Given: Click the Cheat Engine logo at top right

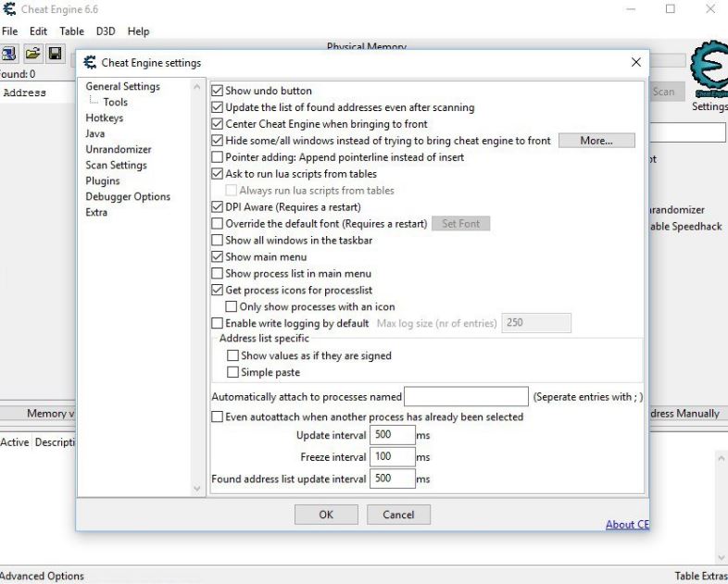Looking at the screenshot, I should (x=709, y=69).
